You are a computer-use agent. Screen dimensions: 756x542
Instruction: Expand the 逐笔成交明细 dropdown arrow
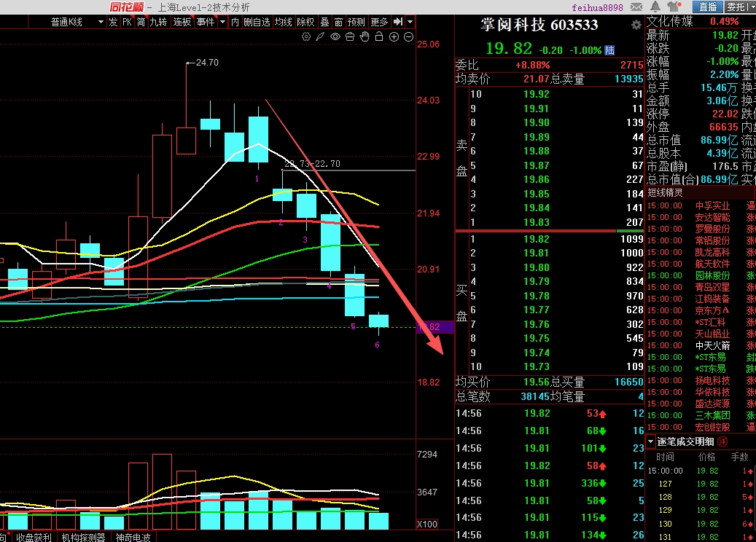[650, 441]
